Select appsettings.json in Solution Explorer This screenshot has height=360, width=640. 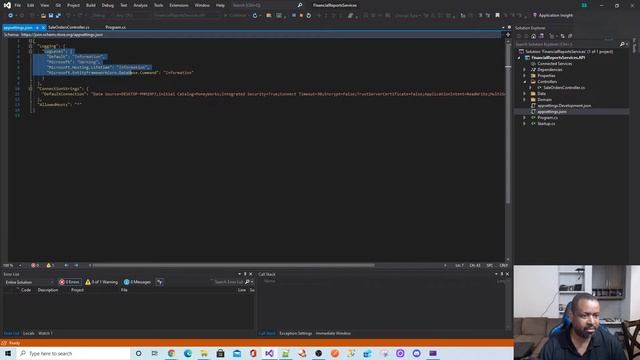coord(551,111)
